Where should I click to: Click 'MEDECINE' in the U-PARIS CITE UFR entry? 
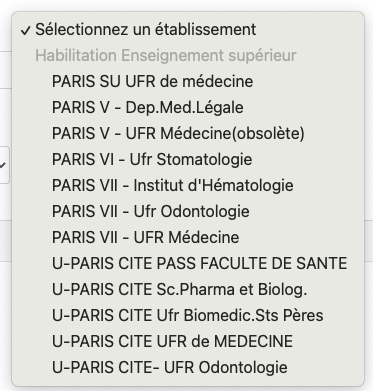tap(253, 341)
